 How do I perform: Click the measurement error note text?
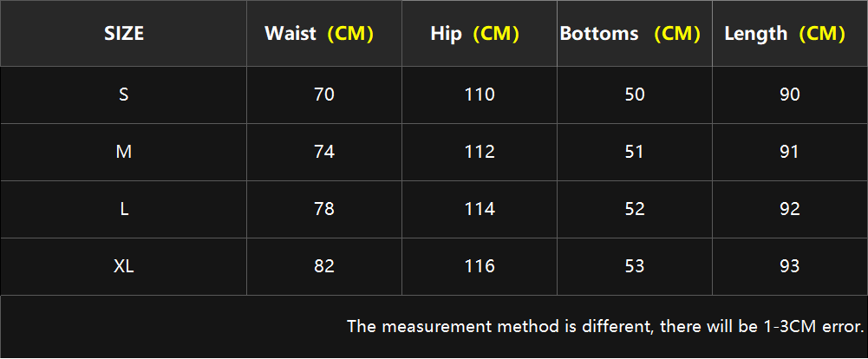[x=605, y=326]
